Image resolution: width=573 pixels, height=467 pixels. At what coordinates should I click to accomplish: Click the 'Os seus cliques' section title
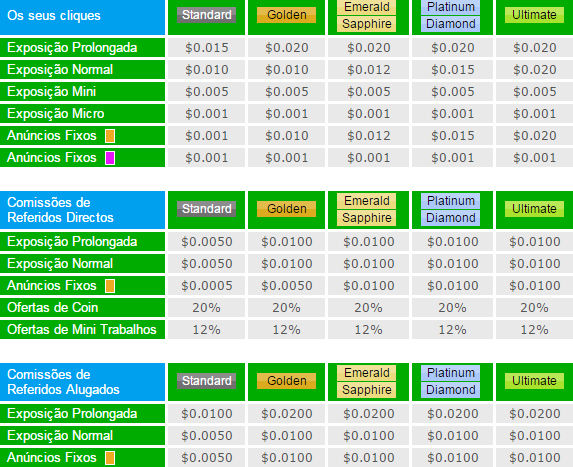(x=54, y=16)
